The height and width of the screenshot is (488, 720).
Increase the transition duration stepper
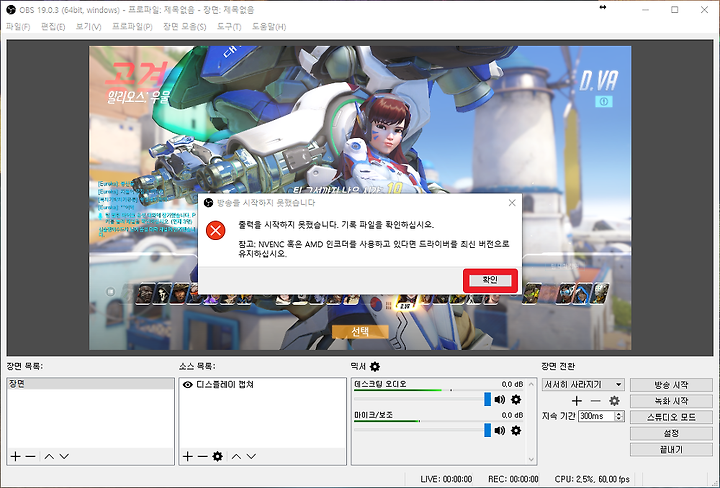pos(619,414)
